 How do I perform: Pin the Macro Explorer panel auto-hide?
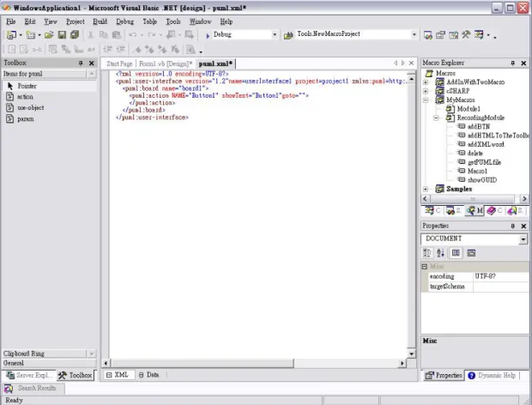tap(512, 63)
